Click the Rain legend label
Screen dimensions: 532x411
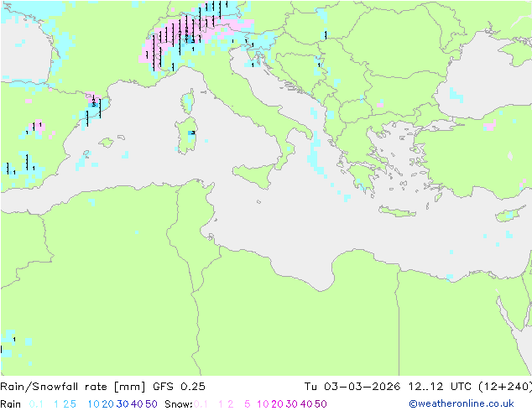(11, 404)
